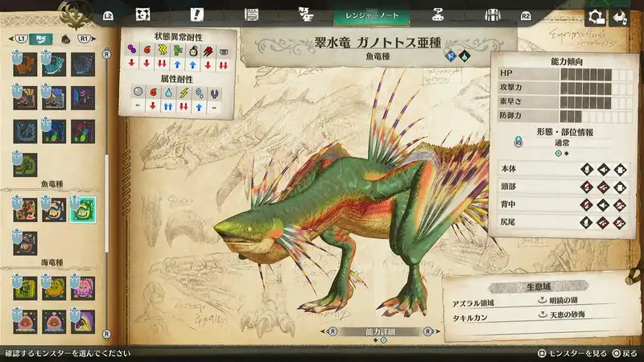Screen dimensions: 644x362
Task: Click the green sleep status resistance icon
Action: [x=177, y=50]
